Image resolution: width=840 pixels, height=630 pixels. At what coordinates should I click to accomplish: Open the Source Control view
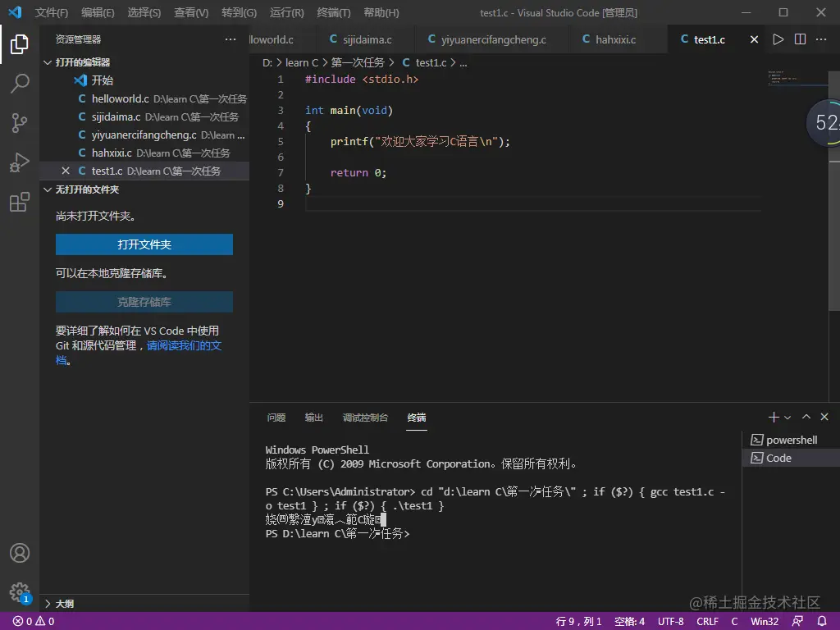tap(20, 123)
